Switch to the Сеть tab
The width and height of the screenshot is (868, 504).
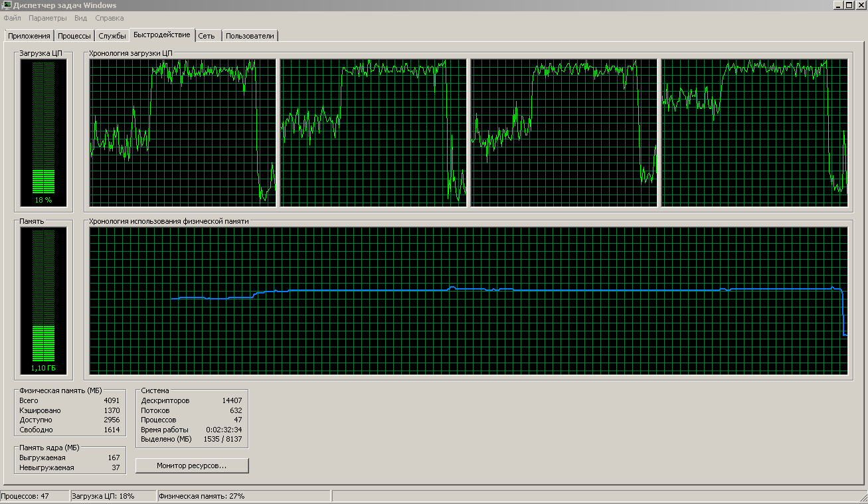(x=207, y=36)
